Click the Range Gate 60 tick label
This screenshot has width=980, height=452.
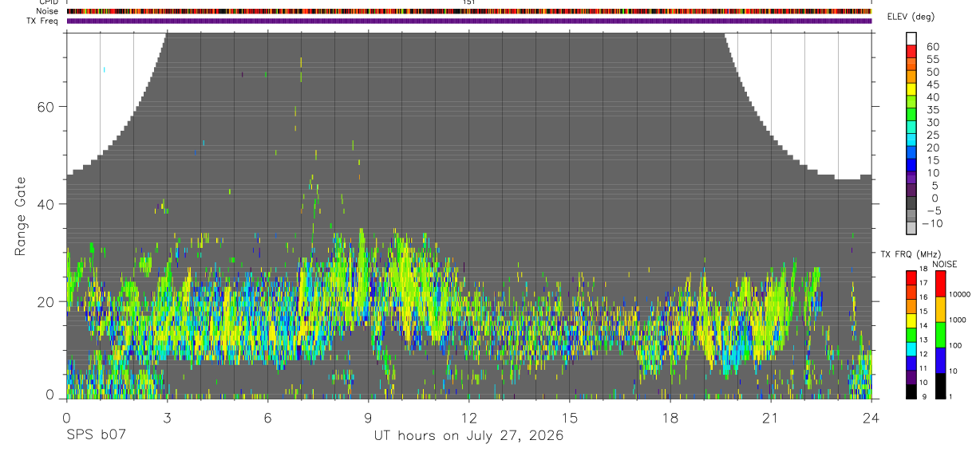pyautogui.click(x=48, y=106)
